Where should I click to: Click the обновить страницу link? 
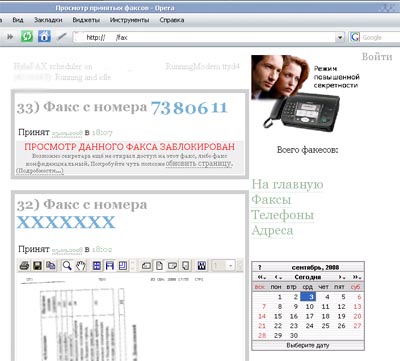coord(199,163)
